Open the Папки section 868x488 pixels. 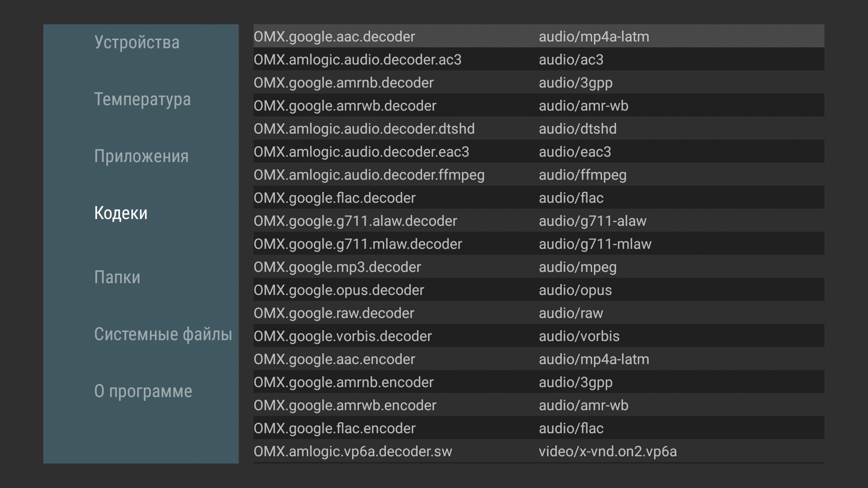pos(117,277)
